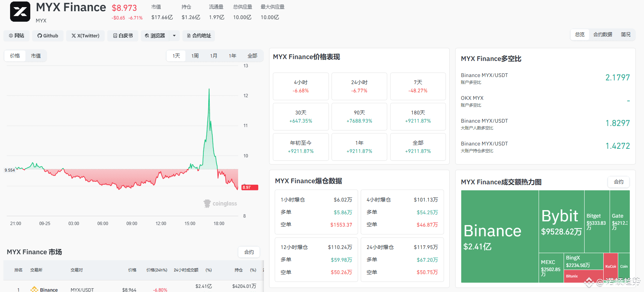The width and height of the screenshot is (644, 292).
Task: Click the 1.8297 ratio value
Action: click(617, 123)
